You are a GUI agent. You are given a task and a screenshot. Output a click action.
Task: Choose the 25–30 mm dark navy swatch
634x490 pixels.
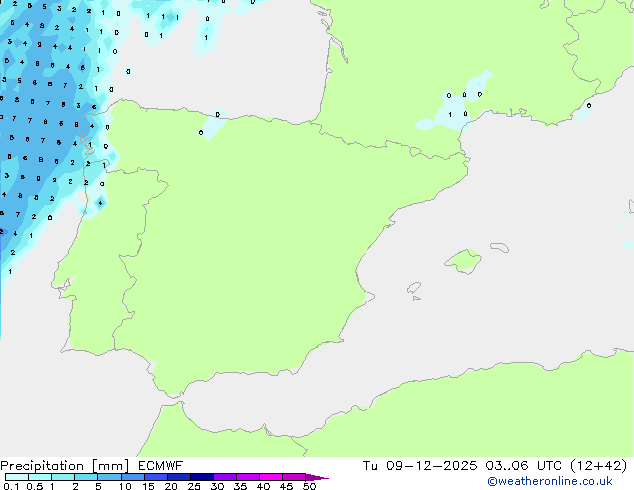[202, 477]
